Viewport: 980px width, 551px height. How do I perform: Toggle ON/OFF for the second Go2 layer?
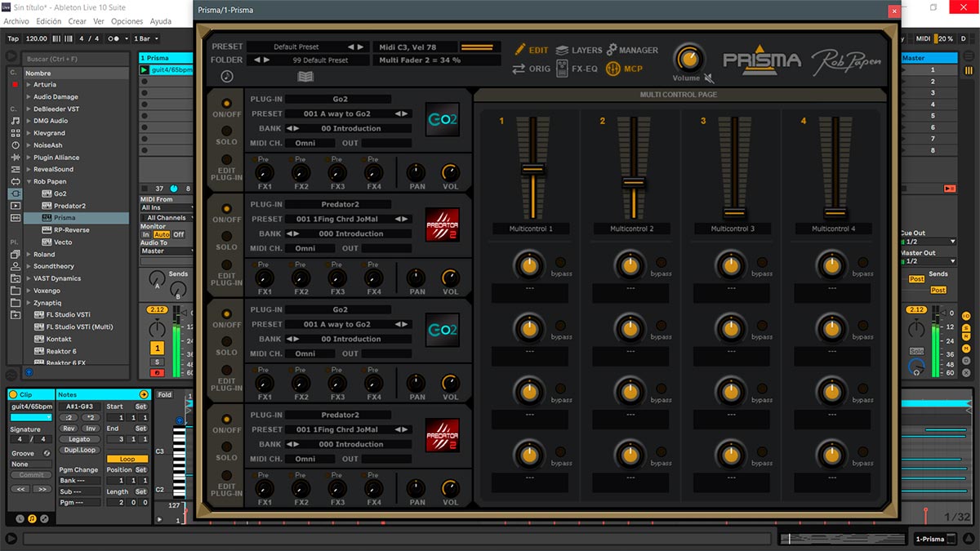(225, 314)
